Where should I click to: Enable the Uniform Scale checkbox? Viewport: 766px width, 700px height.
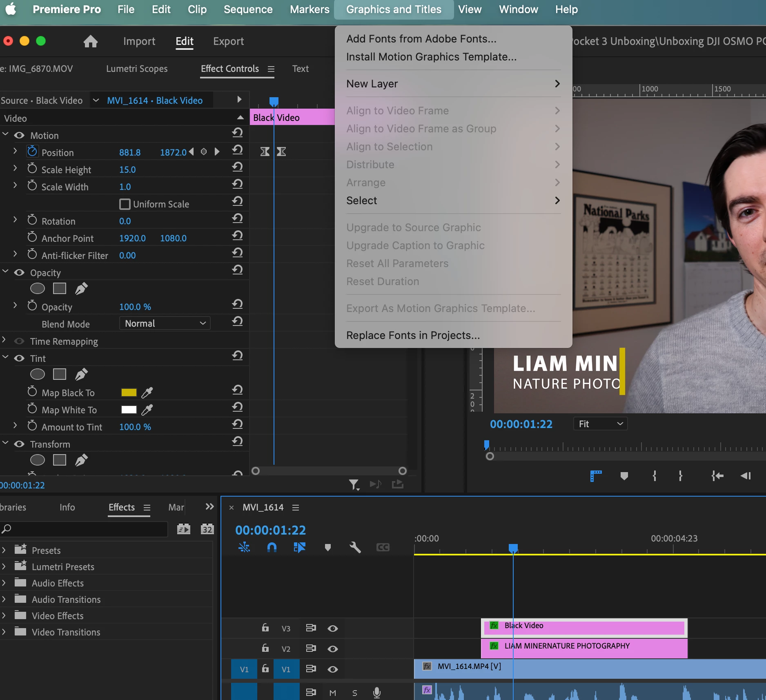point(125,204)
